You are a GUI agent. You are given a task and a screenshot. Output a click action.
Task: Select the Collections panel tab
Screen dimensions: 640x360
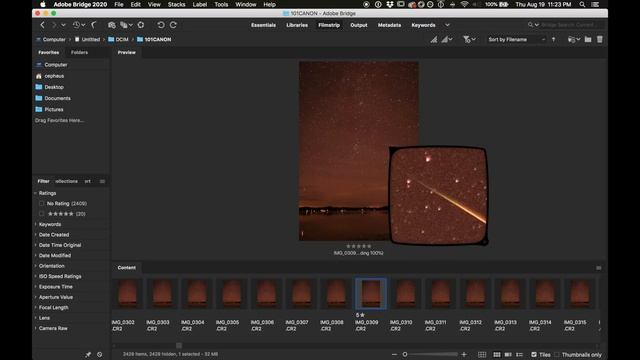(x=67, y=181)
